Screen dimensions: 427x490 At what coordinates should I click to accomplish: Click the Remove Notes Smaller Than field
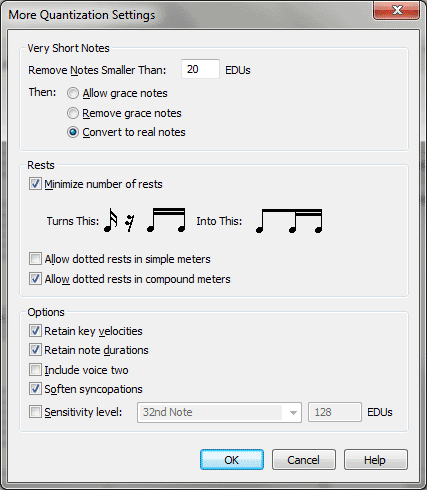pyautogui.click(x=200, y=69)
